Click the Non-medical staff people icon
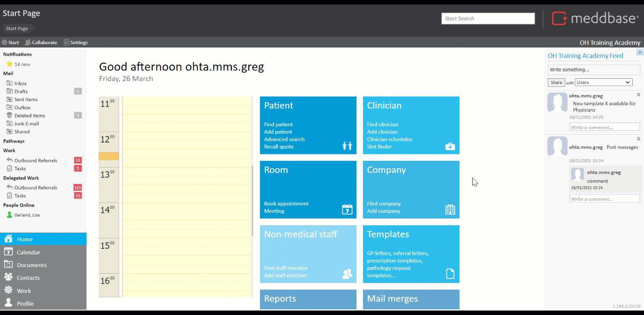The image size is (644, 315). 347,274
